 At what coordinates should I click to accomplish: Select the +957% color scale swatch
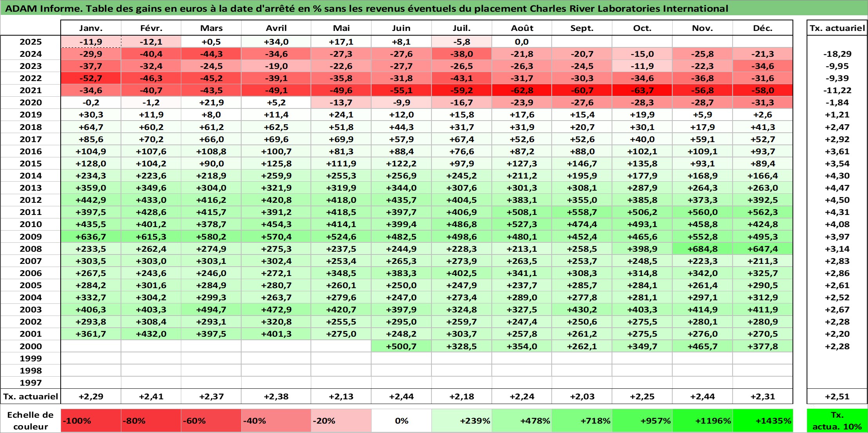tap(642, 420)
